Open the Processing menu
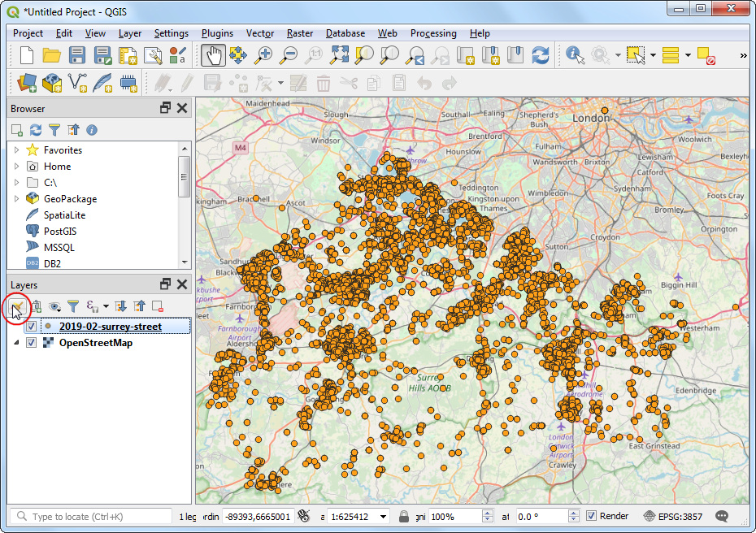 432,33
